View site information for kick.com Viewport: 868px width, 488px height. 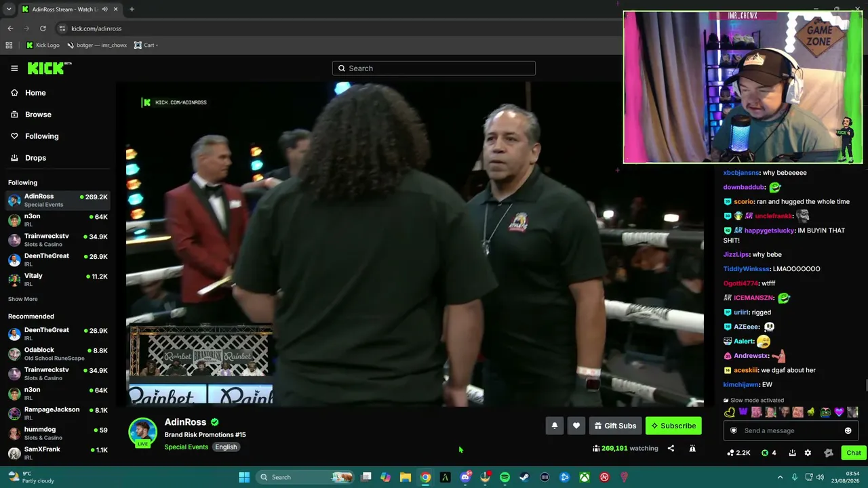62,28
